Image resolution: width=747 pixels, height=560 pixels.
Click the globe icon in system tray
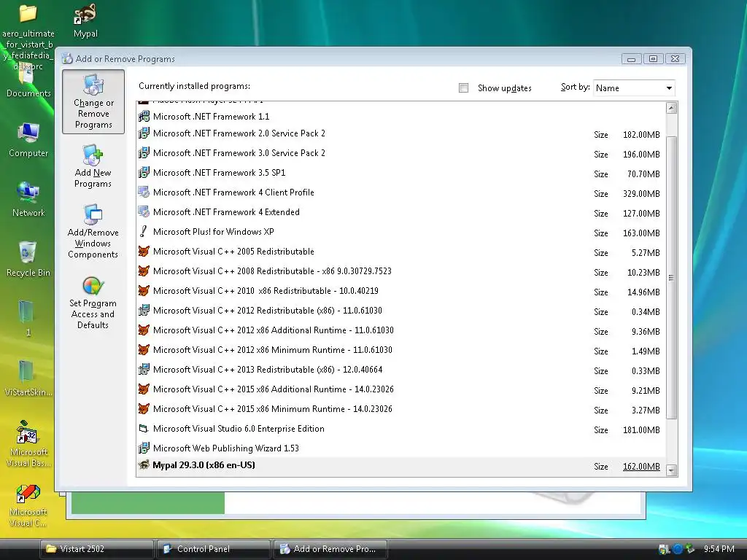pos(677,549)
